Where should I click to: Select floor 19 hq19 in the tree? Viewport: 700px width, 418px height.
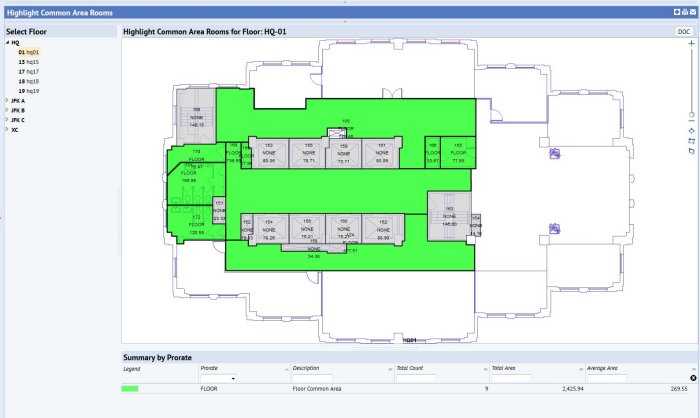tap(29, 91)
